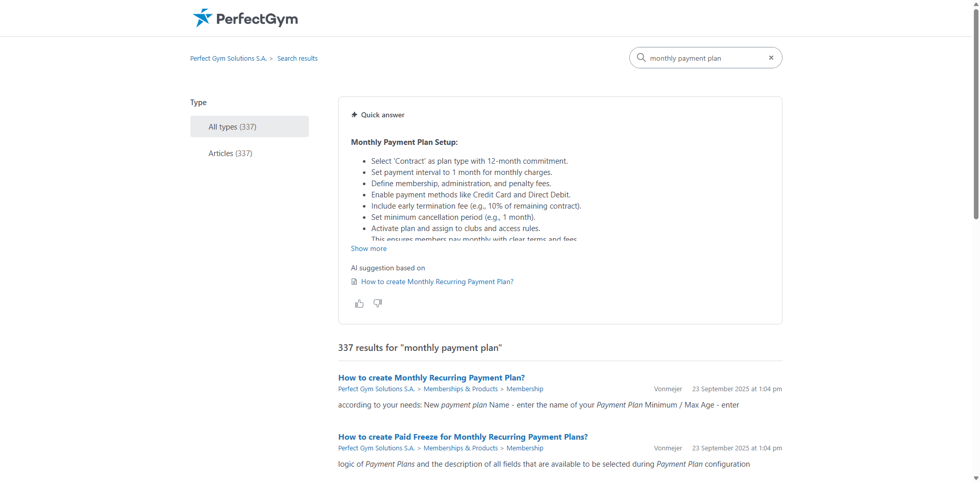Clear the search field with X
Screen dimensions: 980x482
pyautogui.click(x=771, y=58)
